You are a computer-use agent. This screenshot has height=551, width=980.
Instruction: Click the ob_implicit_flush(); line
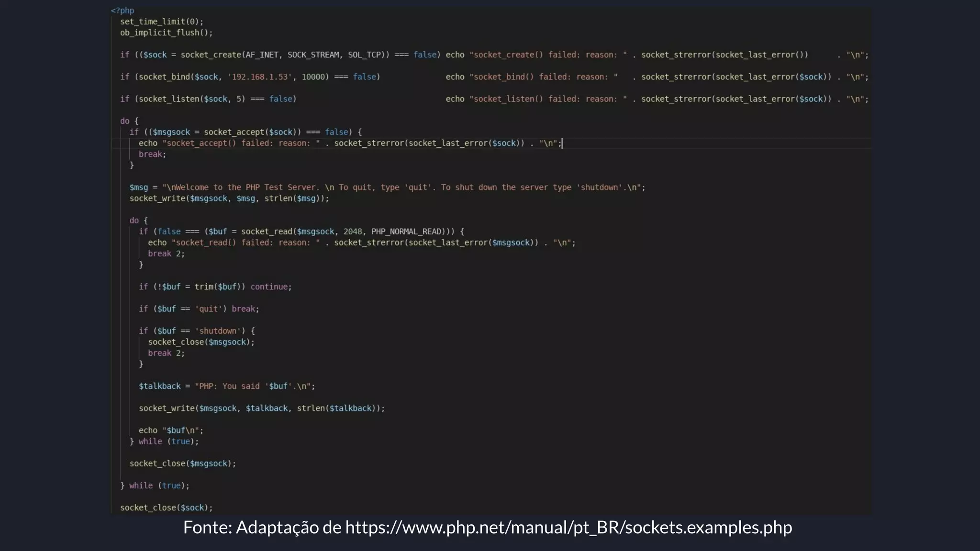click(166, 33)
